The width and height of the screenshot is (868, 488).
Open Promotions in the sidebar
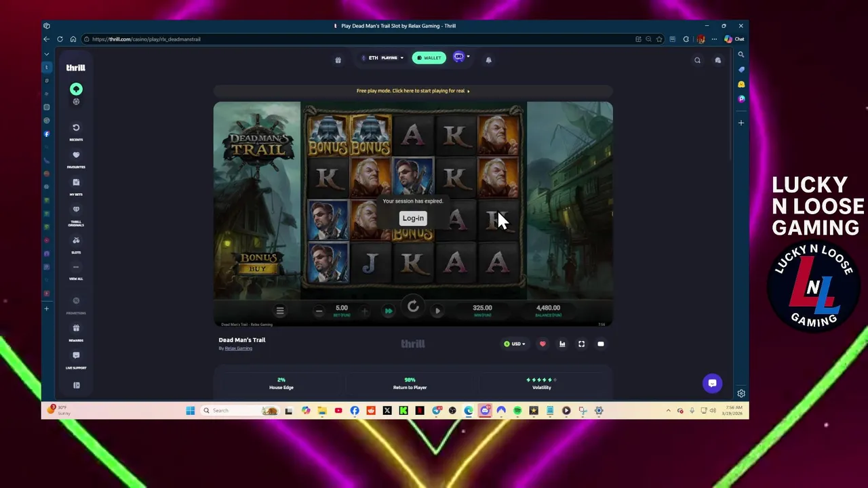click(x=76, y=304)
